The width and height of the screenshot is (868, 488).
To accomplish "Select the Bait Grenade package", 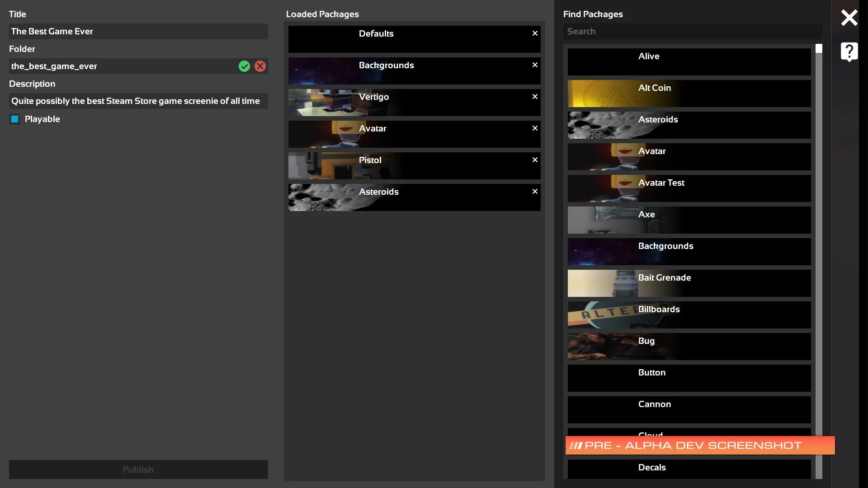I will [689, 283].
